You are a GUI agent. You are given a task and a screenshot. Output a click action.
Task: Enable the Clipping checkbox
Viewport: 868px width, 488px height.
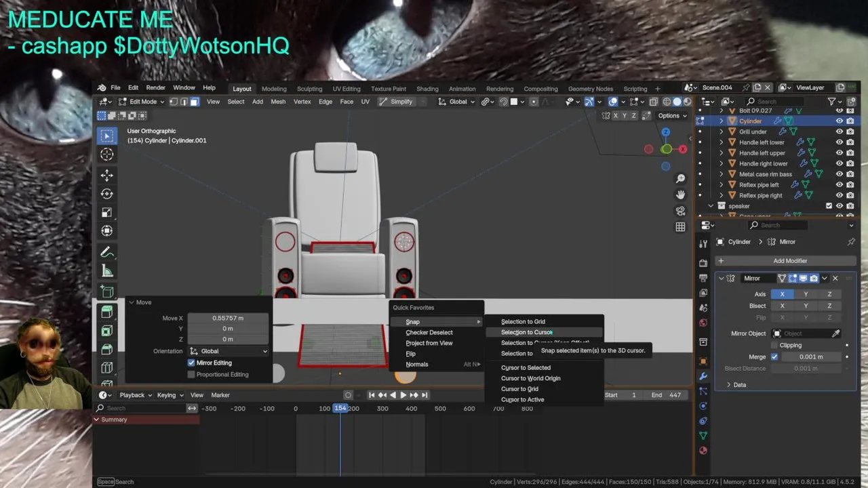pyautogui.click(x=774, y=345)
